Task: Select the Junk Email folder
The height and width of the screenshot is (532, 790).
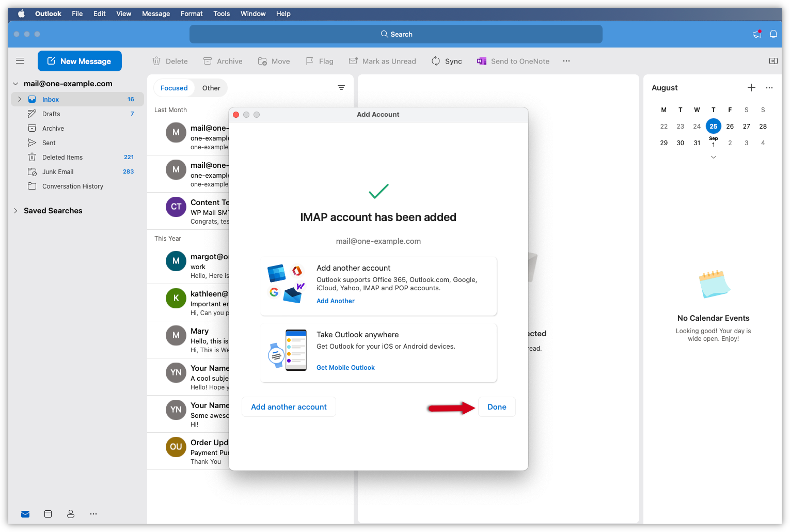Action: click(x=58, y=172)
